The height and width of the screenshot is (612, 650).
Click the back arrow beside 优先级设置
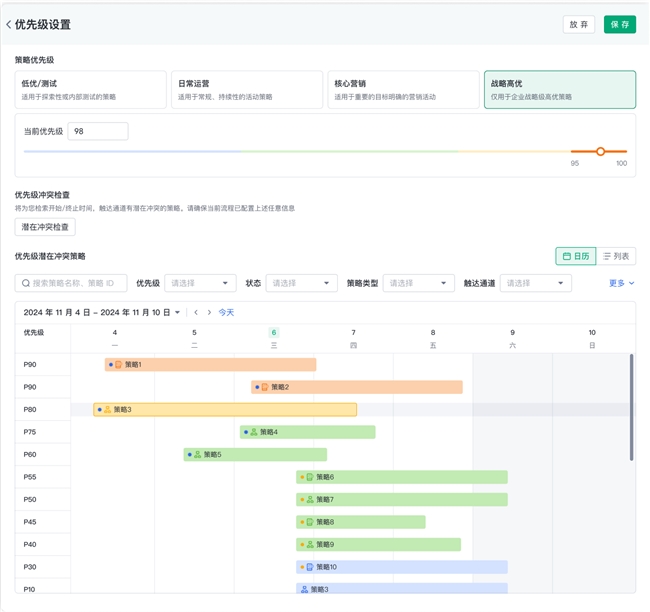[9, 24]
